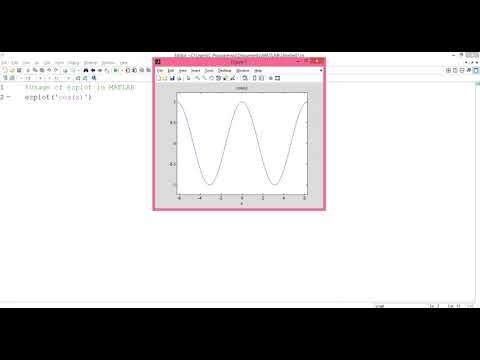Click Print icon in Editor toolbar
480x360 pixels.
(x=65, y=70)
